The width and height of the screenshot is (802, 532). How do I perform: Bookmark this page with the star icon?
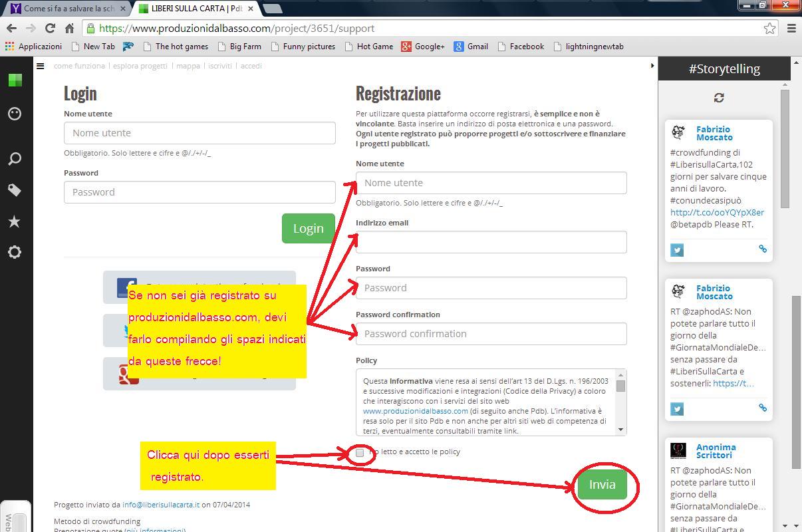[769, 28]
